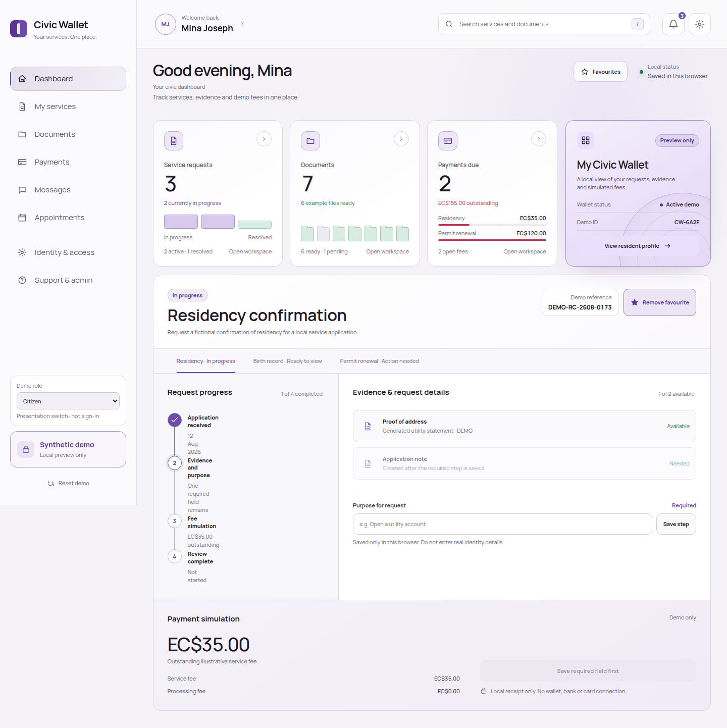Expand the Payments due card arrow
727x728 pixels.
click(x=539, y=139)
